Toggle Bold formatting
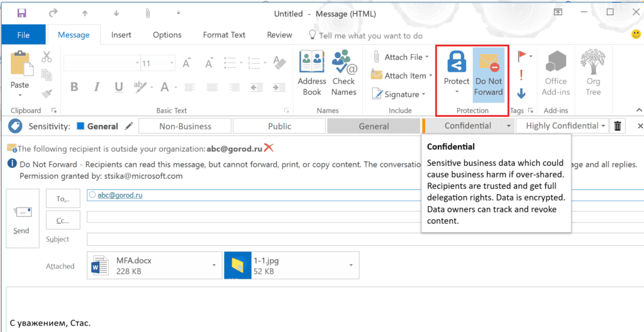Screen dimensions: 644x332 point(74,87)
